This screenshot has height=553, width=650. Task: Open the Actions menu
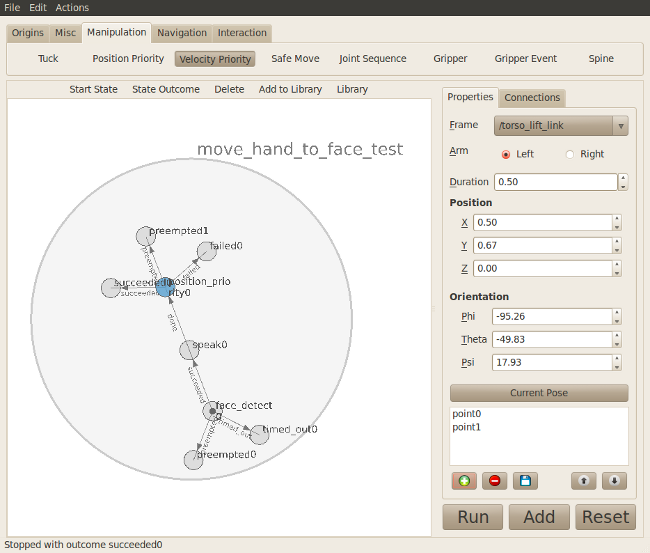(72, 7)
